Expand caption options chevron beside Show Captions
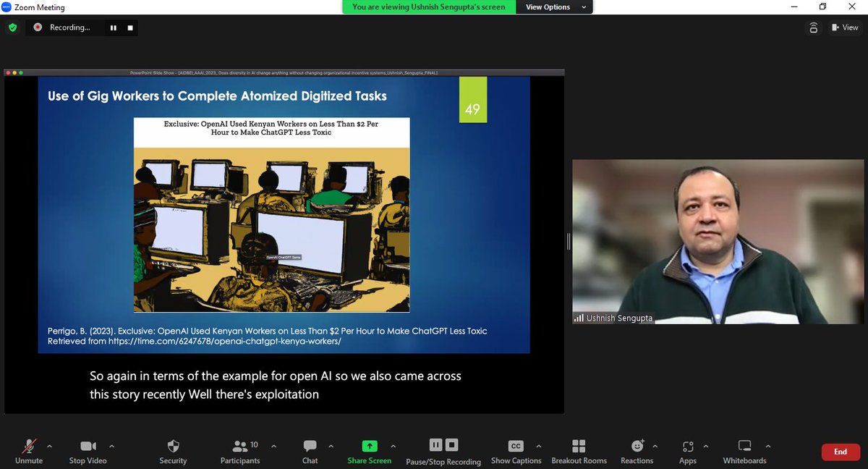The image size is (868, 469). (x=538, y=446)
